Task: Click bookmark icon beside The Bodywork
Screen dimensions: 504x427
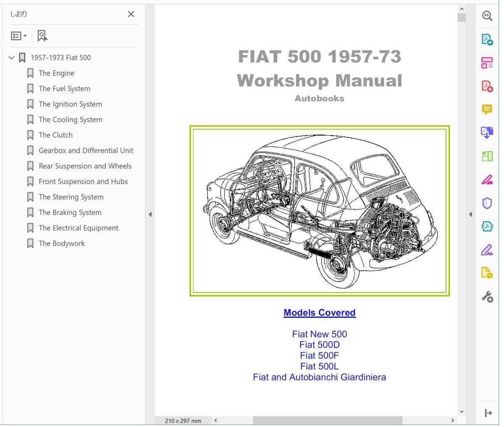Action: pyautogui.click(x=30, y=243)
